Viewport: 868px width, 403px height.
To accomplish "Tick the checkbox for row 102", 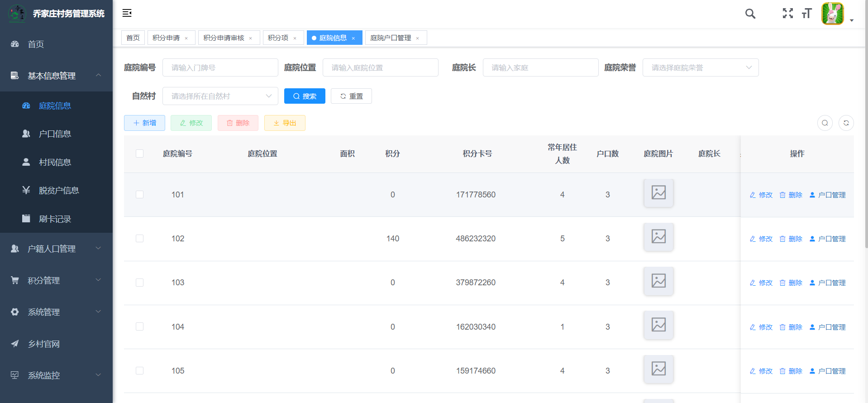I will click(x=139, y=239).
